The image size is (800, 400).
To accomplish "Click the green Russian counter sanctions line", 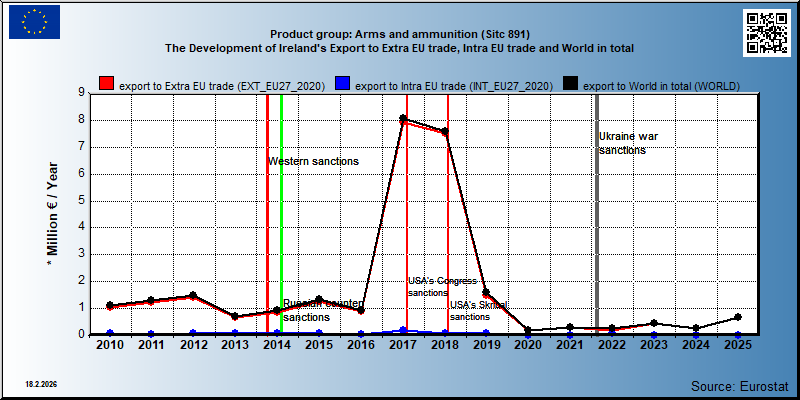I will point(282,214).
